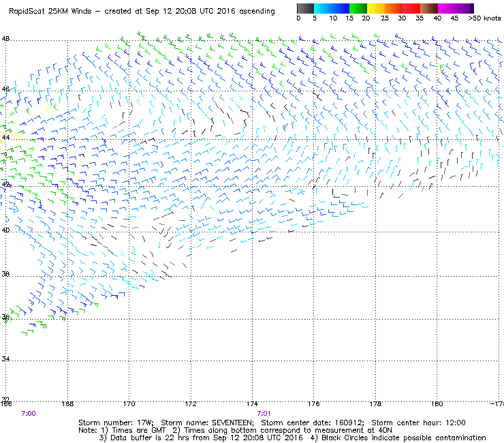The width and height of the screenshot is (504, 443).
Task: Click the '176' longitude axis label
Action: point(314,403)
